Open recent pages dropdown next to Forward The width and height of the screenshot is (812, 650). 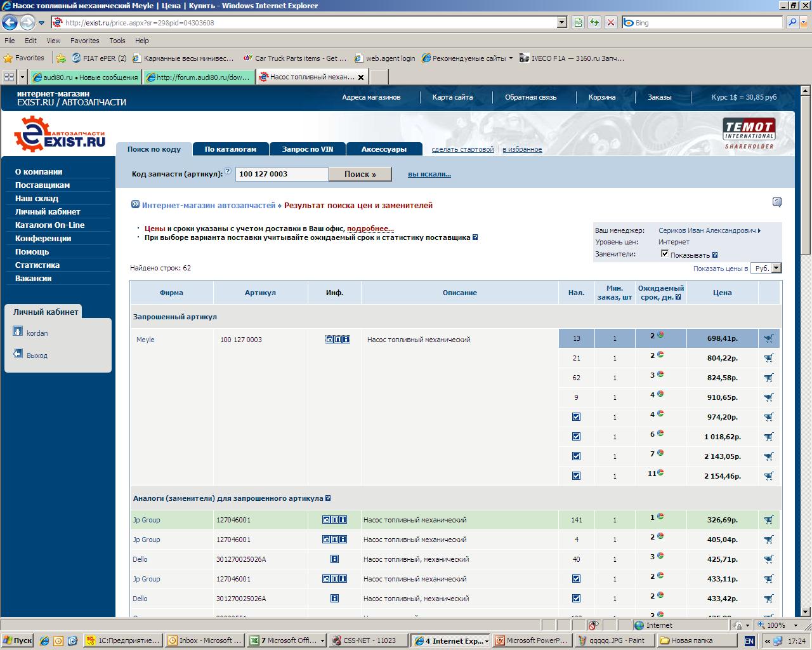pyautogui.click(x=41, y=23)
